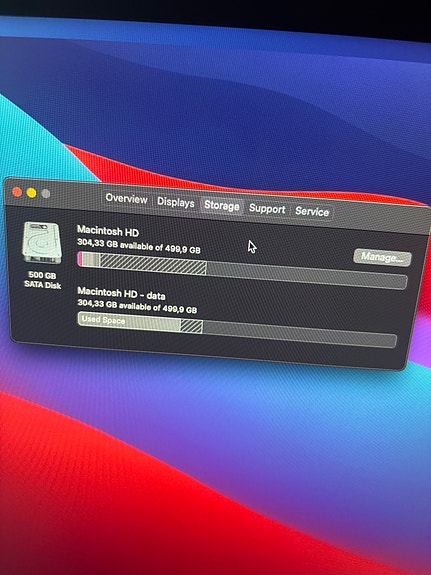
Task: Click the empty part of data volume bar
Action: tap(299, 334)
